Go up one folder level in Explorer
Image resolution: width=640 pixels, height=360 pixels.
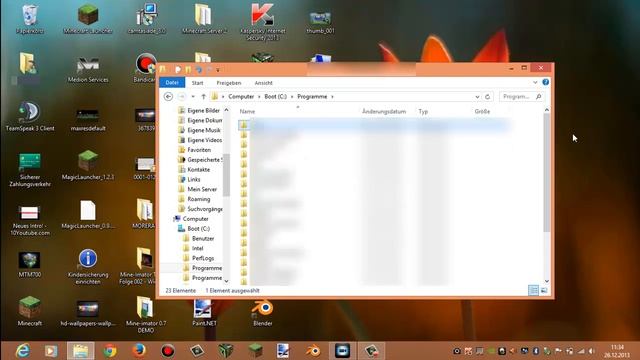point(203,97)
